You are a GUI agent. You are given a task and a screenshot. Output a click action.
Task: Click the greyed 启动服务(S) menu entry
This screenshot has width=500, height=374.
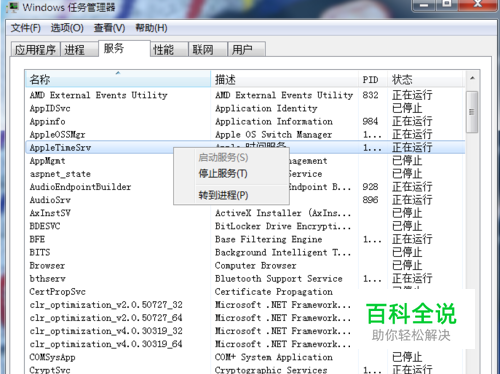tap(231, 157)
